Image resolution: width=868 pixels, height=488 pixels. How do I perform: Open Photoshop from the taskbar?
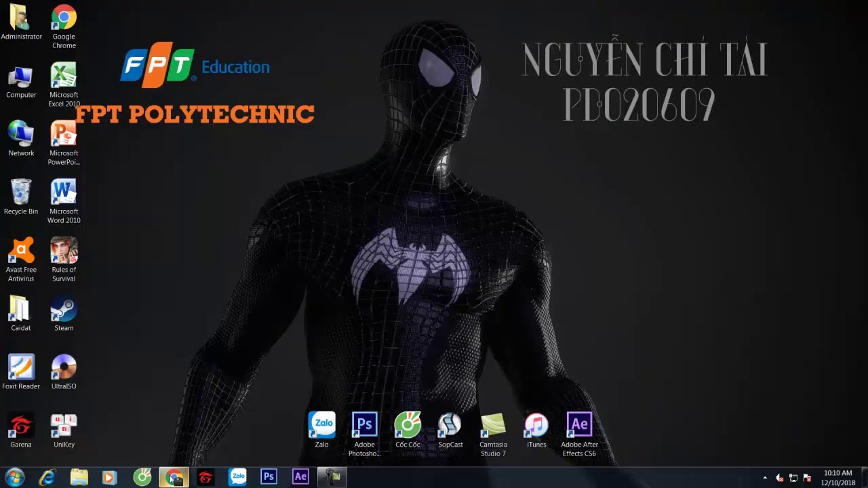pos(269,477)
